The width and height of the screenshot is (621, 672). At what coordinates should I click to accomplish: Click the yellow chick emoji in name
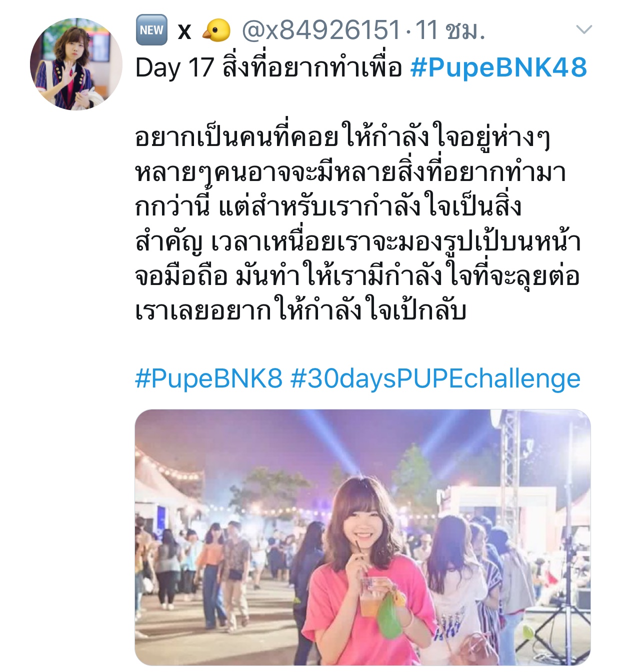tap(216, 31)
